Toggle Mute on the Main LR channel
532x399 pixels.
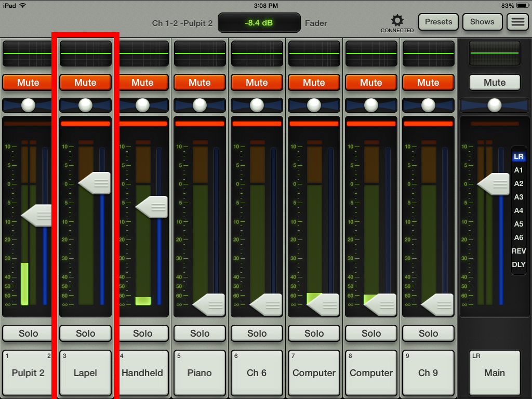point(494,83)
